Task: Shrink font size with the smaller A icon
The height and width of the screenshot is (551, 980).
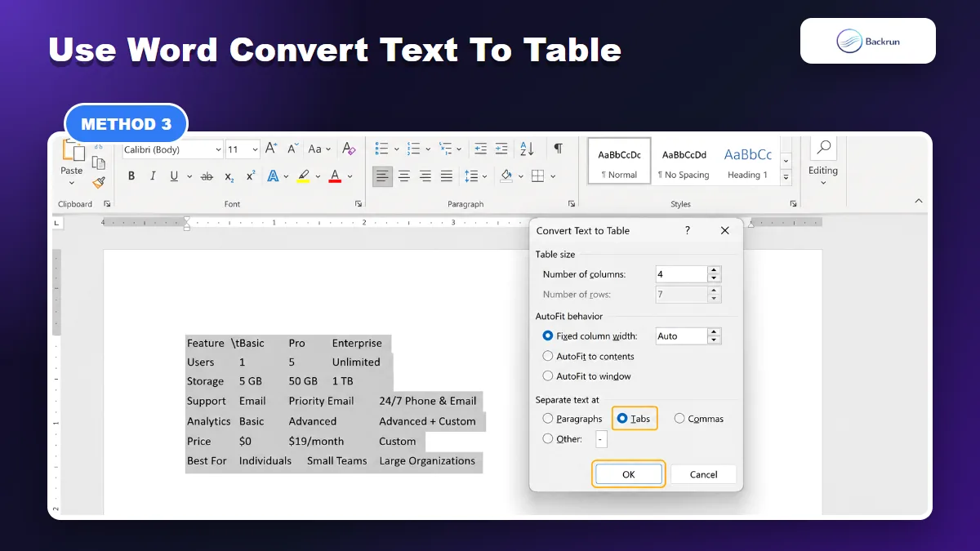Action: (x=292, y=149)
